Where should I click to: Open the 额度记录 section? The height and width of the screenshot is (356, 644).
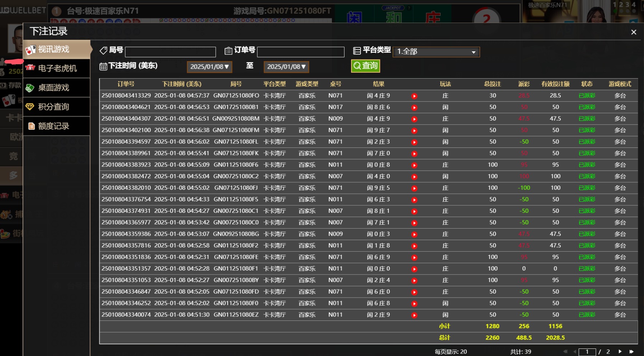point(57,126)
